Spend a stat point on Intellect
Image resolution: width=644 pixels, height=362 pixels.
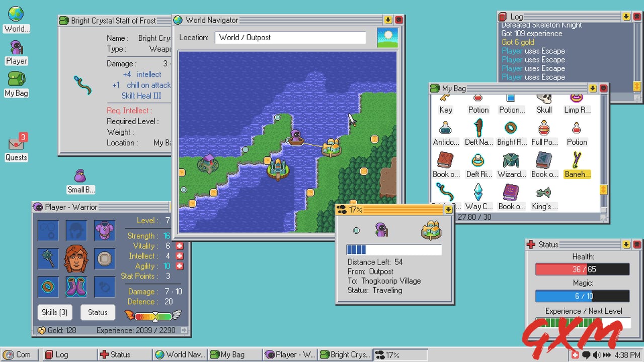pyautogui.click(x=180, y=256)
